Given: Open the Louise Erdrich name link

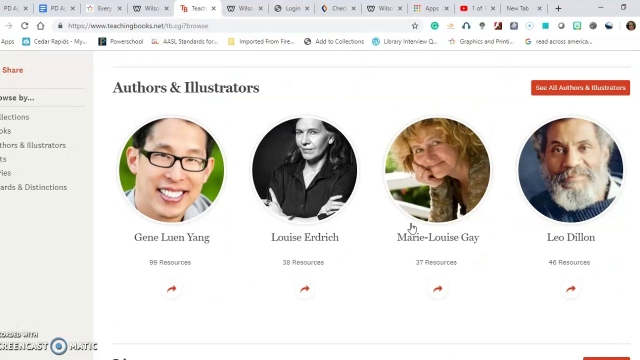Looking at the screenshot, I should [x=305, y=238].
